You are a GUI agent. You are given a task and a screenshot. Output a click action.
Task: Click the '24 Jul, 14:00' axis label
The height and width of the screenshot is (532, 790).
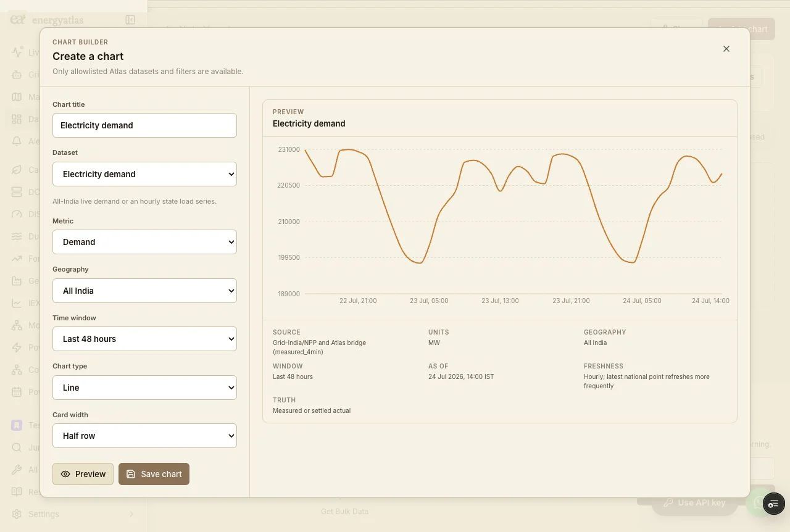tap(710, 301)
